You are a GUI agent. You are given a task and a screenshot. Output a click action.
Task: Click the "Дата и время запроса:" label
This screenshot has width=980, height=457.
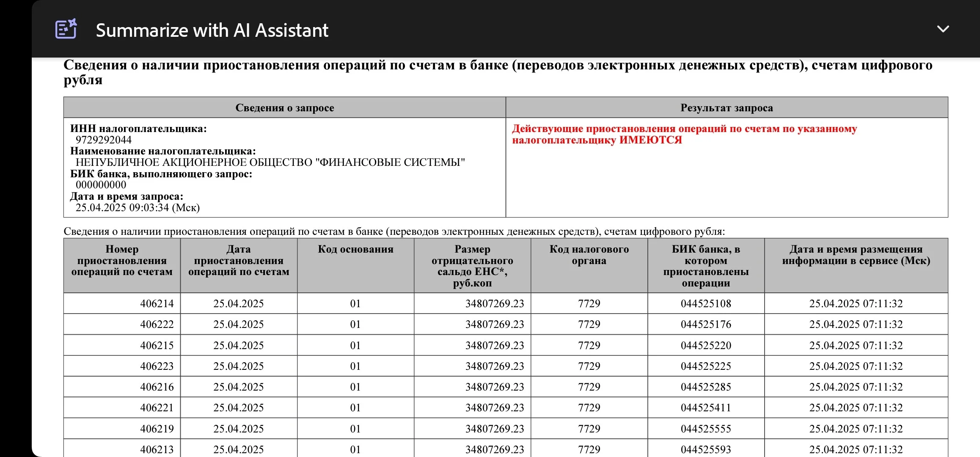(x=127, y=196)
